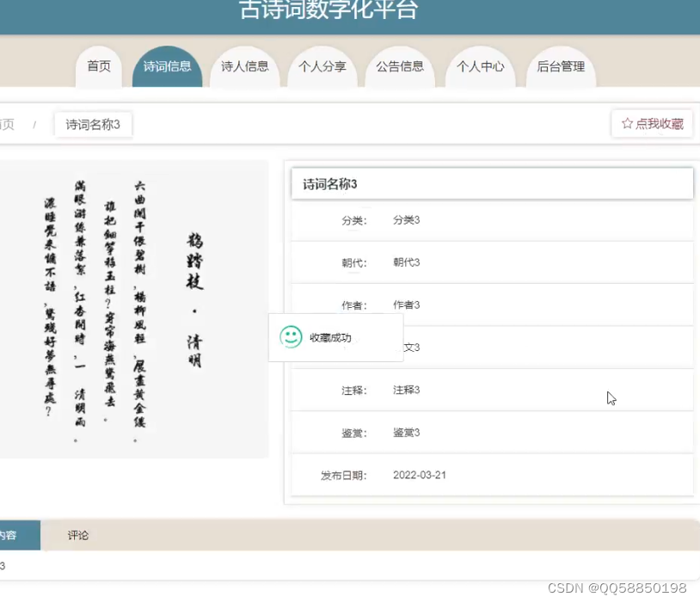Select the 诗词信息 navigation tab

click(x=167, y=66)
